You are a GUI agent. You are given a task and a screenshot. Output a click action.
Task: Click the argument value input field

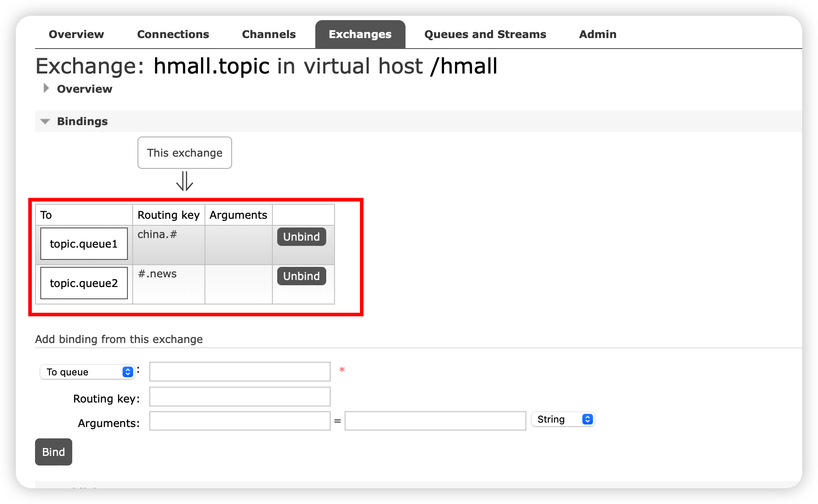click(435, 421)
